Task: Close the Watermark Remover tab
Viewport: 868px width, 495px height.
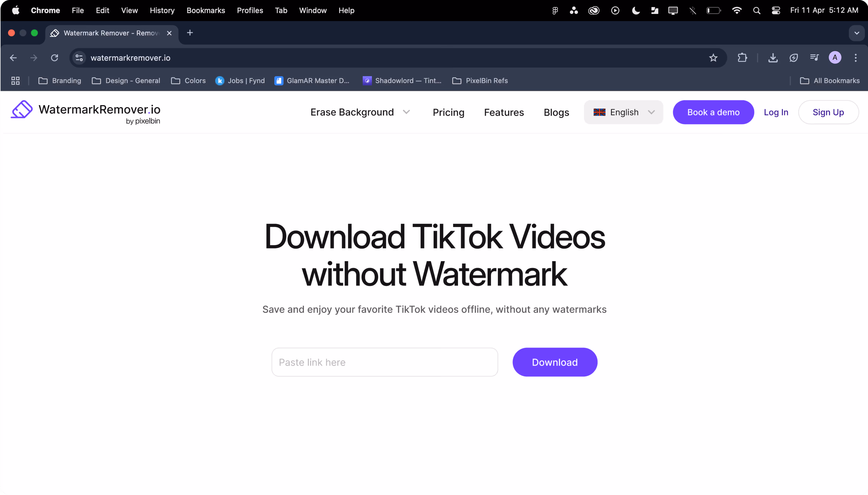Action: (169, 33)
